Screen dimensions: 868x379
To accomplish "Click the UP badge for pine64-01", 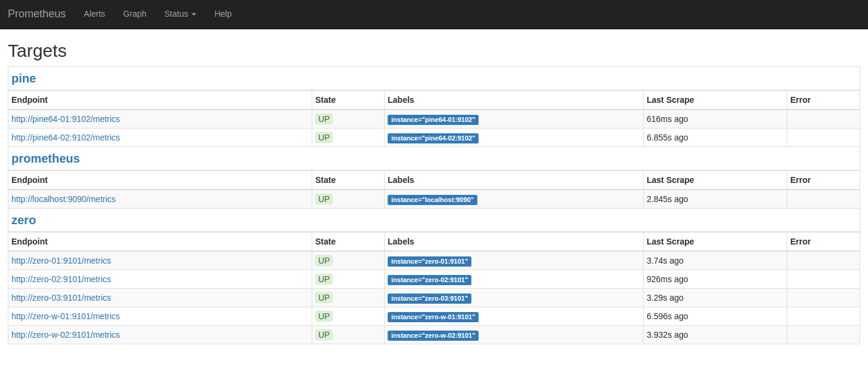I will pyautogui.click(x=324, y=119).
